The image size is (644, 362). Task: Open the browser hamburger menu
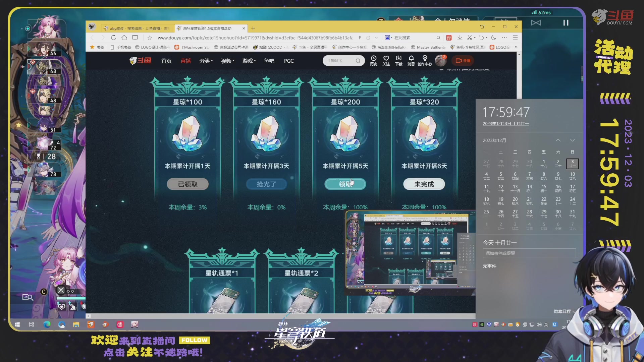coord(515,38)
